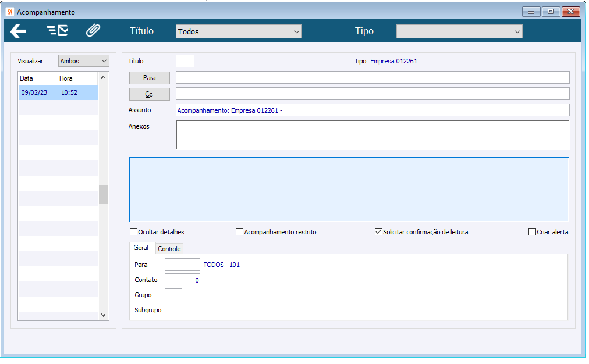The image size is (589, 364).
Task: Open the Visualizar Ambos dropdown
Action: pyautogui.click(x=83, y=61)
